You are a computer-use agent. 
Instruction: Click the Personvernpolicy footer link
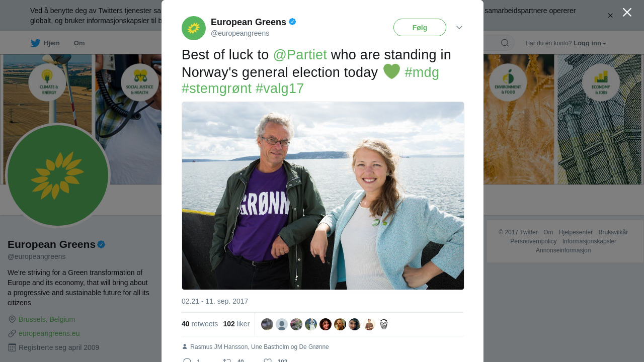[x=533, y=241]
